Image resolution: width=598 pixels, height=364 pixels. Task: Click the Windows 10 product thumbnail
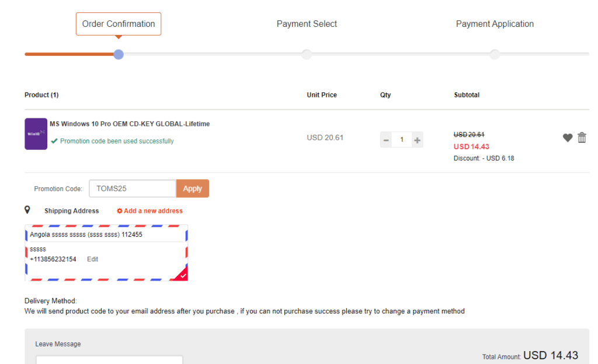tap(36, 134)
